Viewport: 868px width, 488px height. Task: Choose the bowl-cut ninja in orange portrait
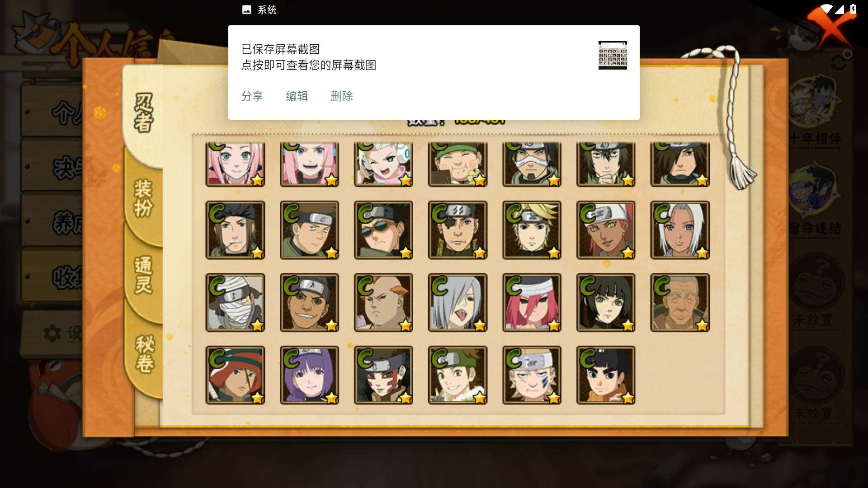point(606,375)
